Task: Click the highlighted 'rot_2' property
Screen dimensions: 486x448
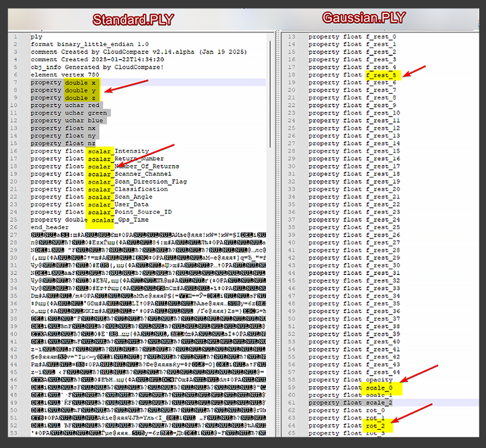Action: point(375,426)
